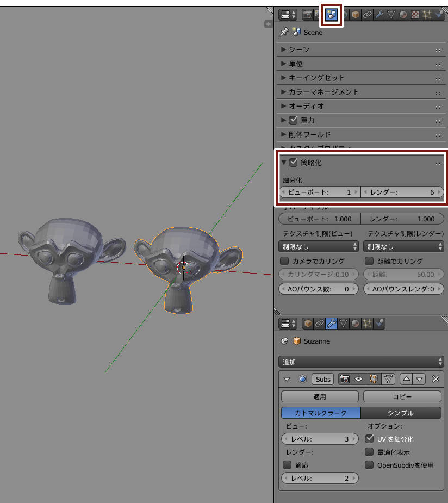The width and height of the screenshot is (448, 503).
Task: Open Physics tab in Scene properties header
Action: pos(439,15)
